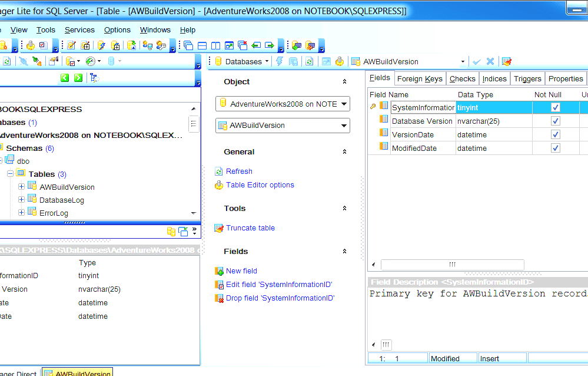
Task: Click the green left arrow above the database tree
Action: coord(65,77)
